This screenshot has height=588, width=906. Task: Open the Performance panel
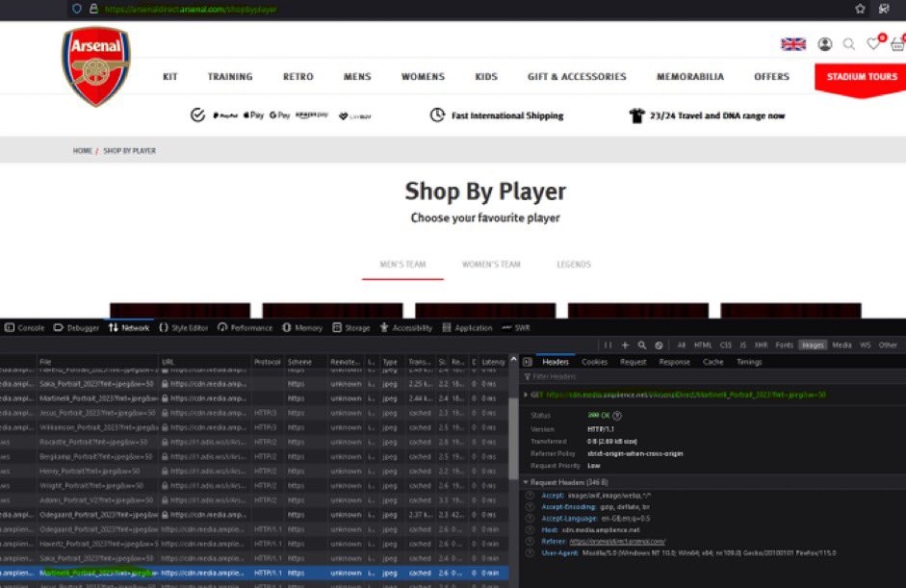[x=245, y=327]
